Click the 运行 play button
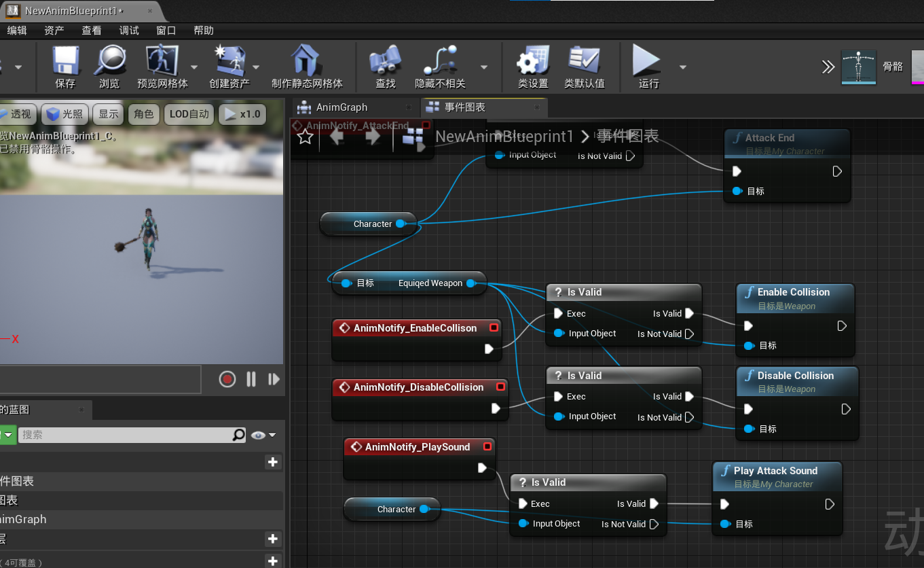Screen dimensions: 924x568 coord(648,67)
